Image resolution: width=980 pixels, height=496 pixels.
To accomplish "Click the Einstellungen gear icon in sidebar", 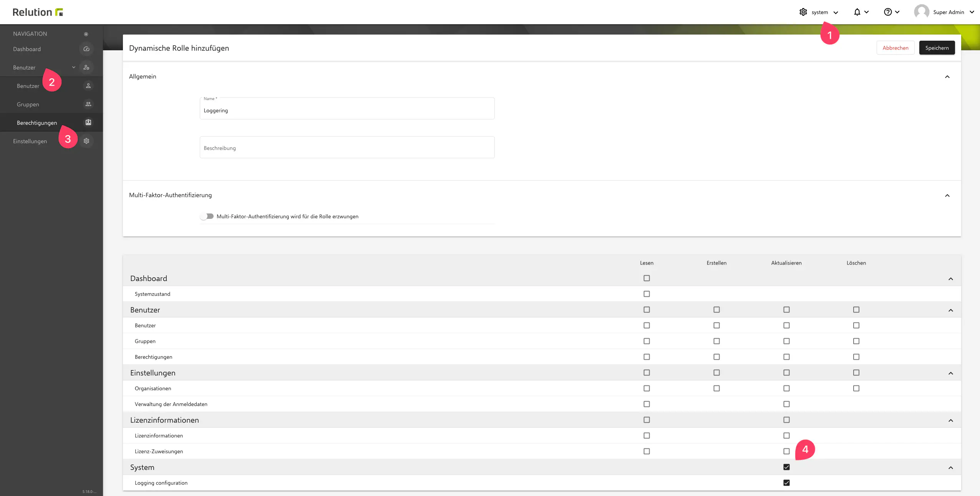I will [x=86, y=141].
